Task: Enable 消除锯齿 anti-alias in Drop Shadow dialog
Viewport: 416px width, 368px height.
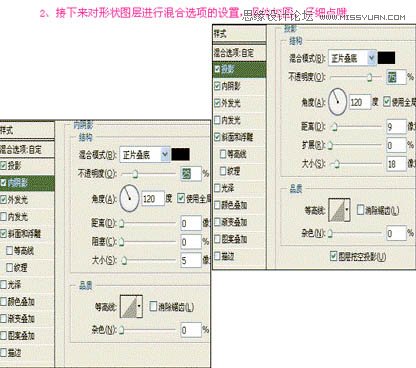Action: click(x=360, y=210)
